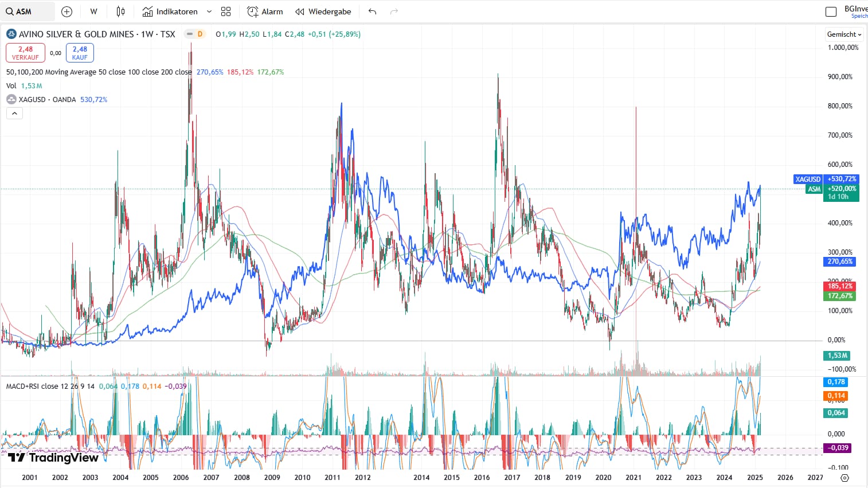
Task: Select the XAGUSD · OANDA legend entry
Action: [47, 100]
